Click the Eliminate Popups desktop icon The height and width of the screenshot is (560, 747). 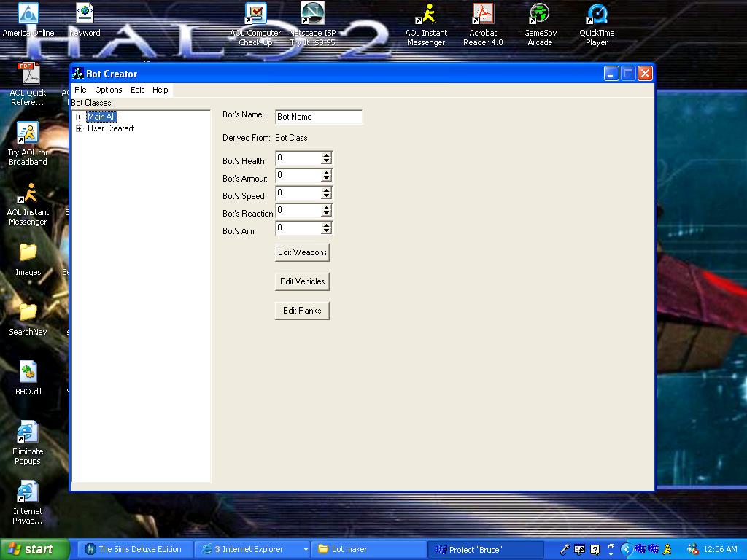pos(28,443)
